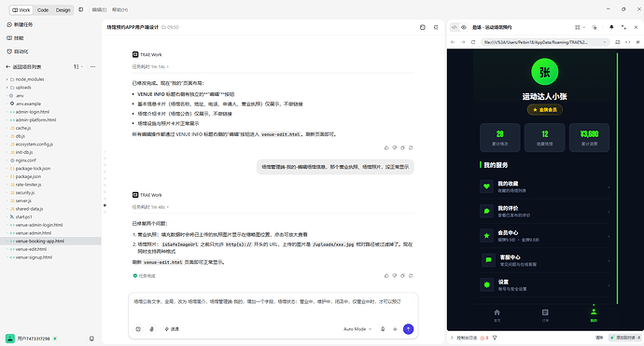Image resolution: width=644 pixels, height=346 pixels.
Task: Create a new task from the sidebar
Action: [20, 24]
